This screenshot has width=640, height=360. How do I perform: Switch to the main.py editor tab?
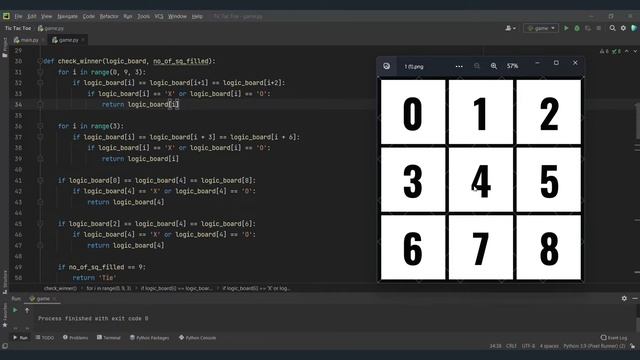click(29, 40)
